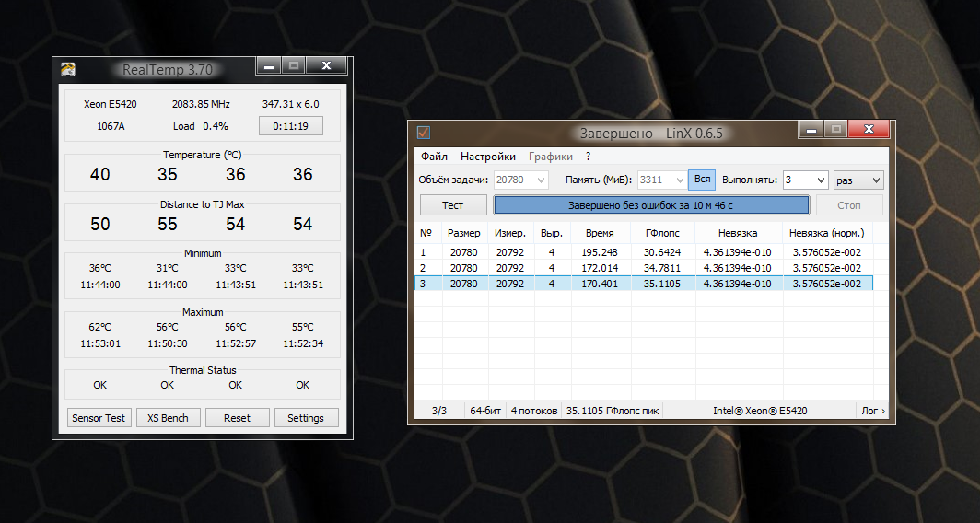Click the Load 0.4% reading
The height and width of the screenshot is (523, 980).
pos(201,126)
